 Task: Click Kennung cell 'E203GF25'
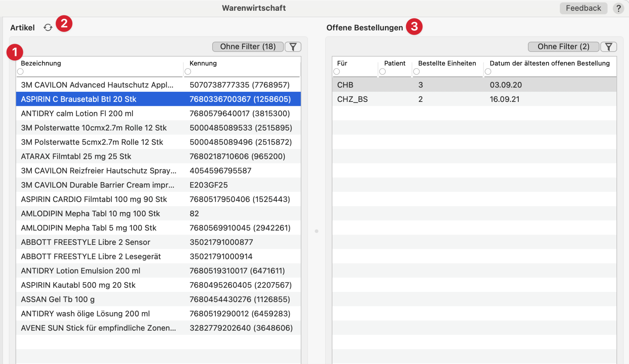coord(209,185)
